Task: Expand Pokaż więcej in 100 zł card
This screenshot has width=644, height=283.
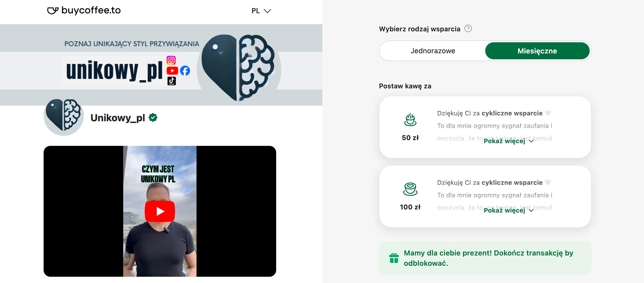Action: [x=508, y=210]
